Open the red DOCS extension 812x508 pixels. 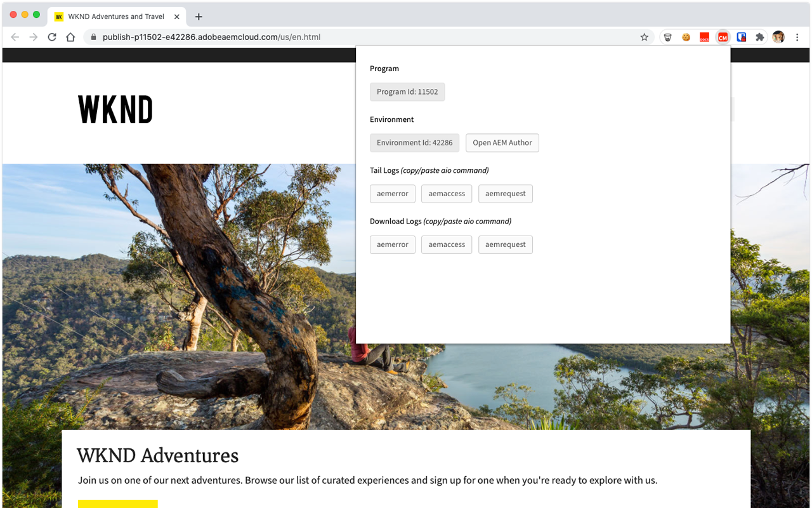704,37
